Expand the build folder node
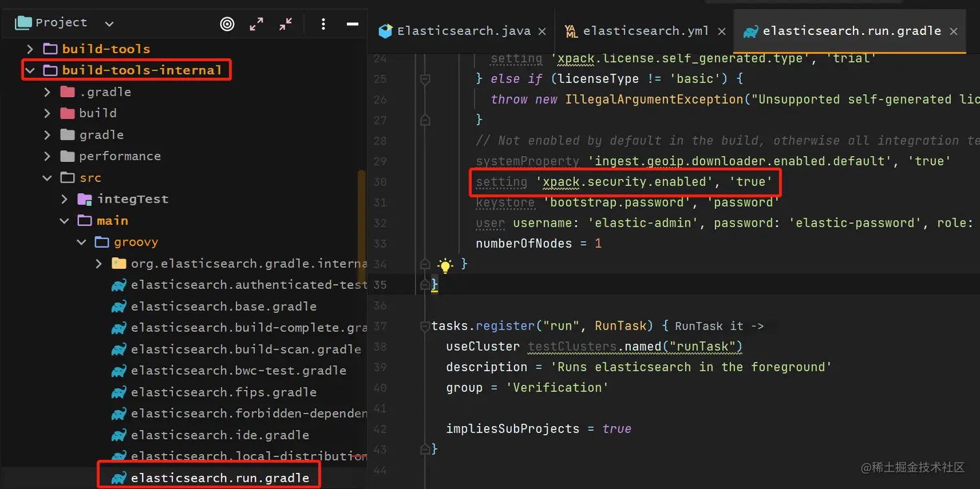980x489 pixels. coord(47,113)
